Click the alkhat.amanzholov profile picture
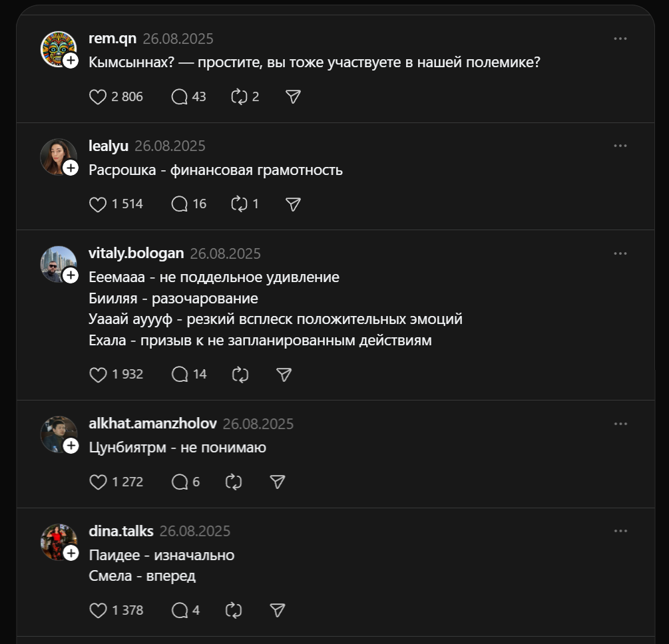Viewport: 669px width, 644px height. tap(57, 434)
